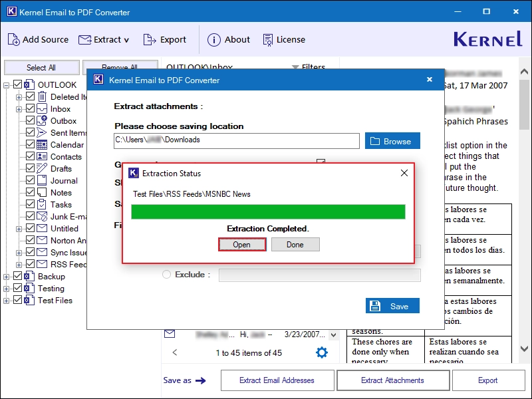Toggle the Drafts folder checkbox

click(30, 168)
